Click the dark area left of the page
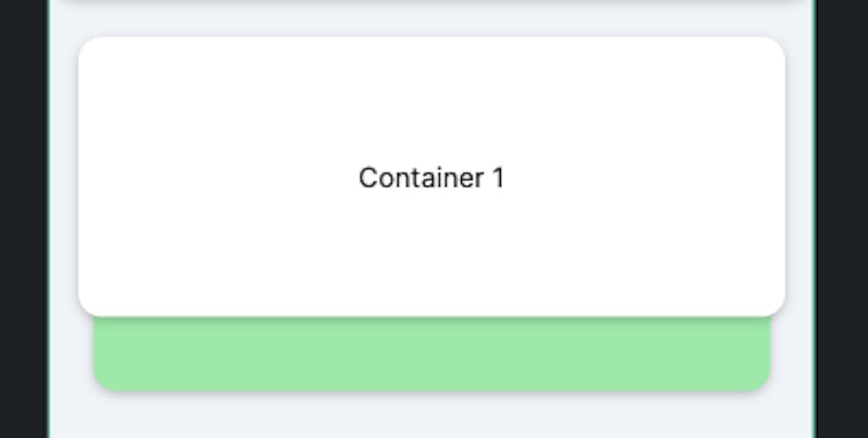The width and height of the screenshot is (868, 438). 23,219
